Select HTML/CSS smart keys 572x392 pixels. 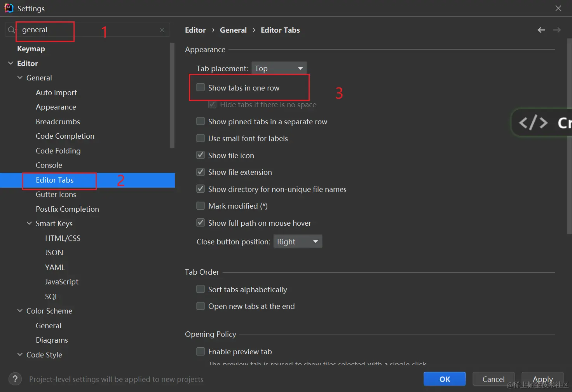[63, 238]
